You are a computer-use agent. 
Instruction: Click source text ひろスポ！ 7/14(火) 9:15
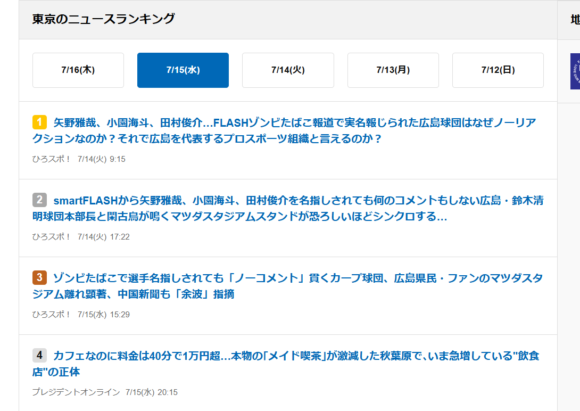(x=79, y=159)
